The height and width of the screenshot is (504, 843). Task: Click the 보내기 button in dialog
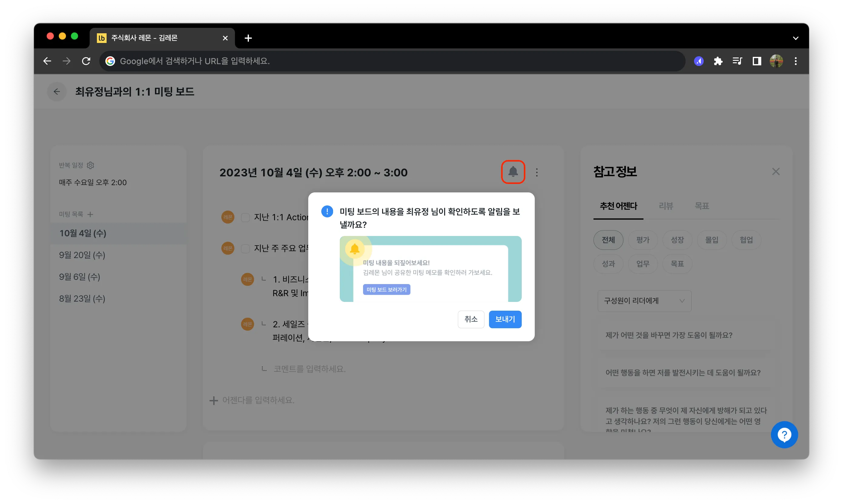[505, 319]
